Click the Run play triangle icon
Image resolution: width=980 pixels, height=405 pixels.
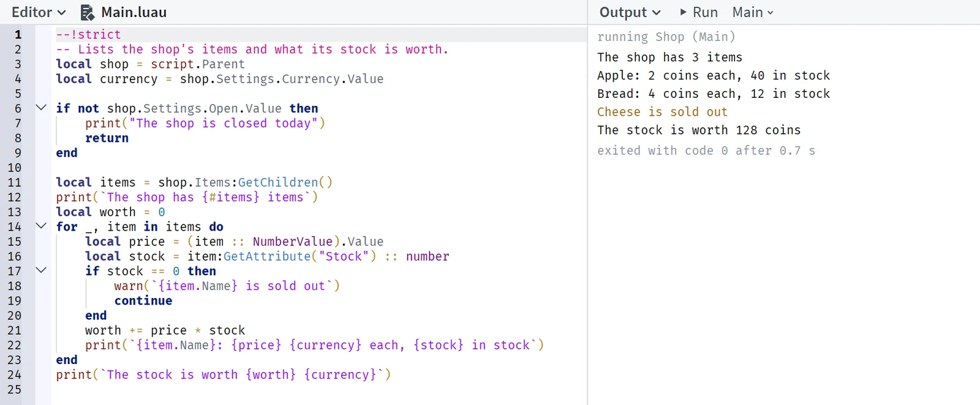683,12
